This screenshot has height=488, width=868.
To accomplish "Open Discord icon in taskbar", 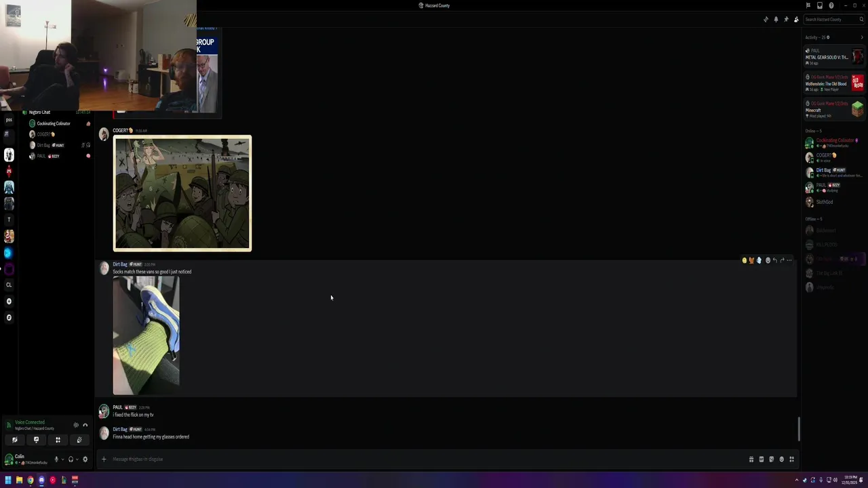I will pos(41,481).
